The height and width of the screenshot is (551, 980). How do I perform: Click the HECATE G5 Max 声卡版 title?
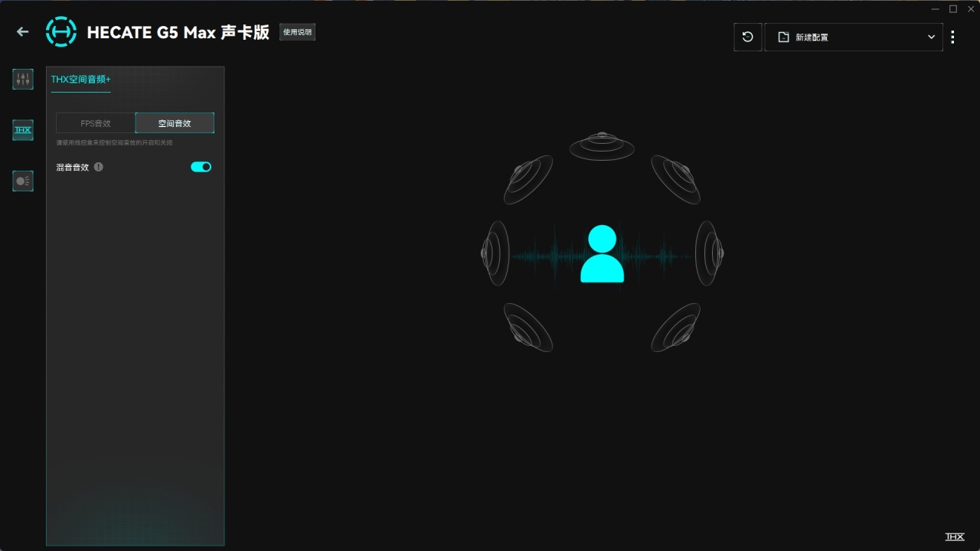(178, 32)
